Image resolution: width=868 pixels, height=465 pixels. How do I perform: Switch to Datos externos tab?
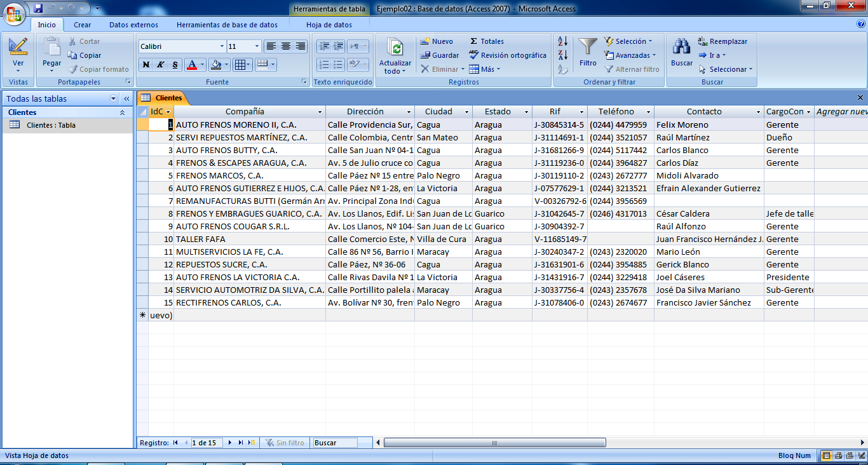[x=133, y=25]
